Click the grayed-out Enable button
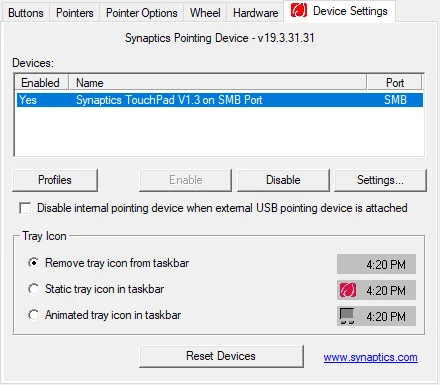Screen dimensions: 440x385 185,180
